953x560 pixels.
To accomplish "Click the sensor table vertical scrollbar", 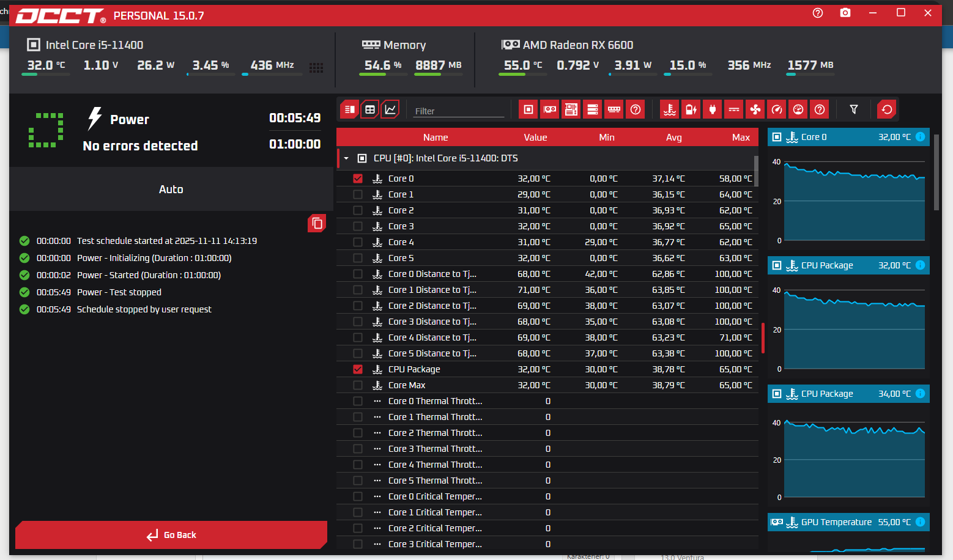I will (756, 171).
